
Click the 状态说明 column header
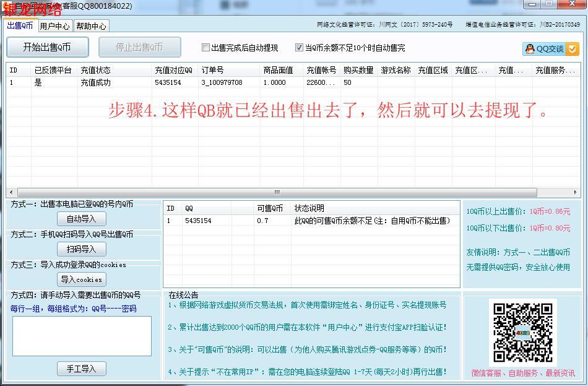(375, 208)
